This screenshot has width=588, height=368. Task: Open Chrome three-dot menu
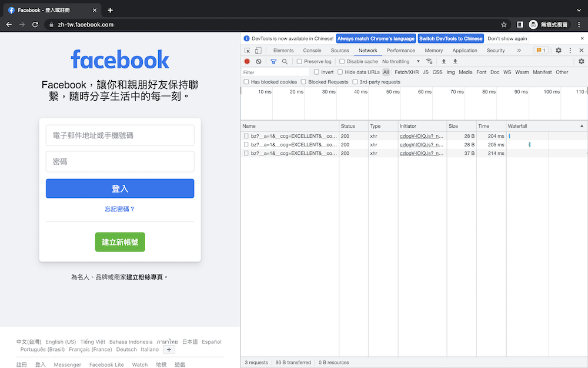(579, 24)
